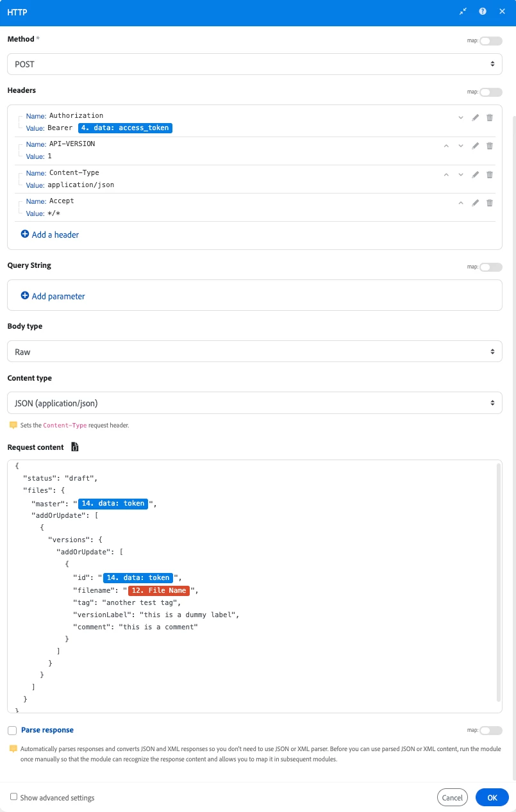This screenshot has height=812, width=516.
Task: Click the plus icon to add a header
Action: [25, 235]
